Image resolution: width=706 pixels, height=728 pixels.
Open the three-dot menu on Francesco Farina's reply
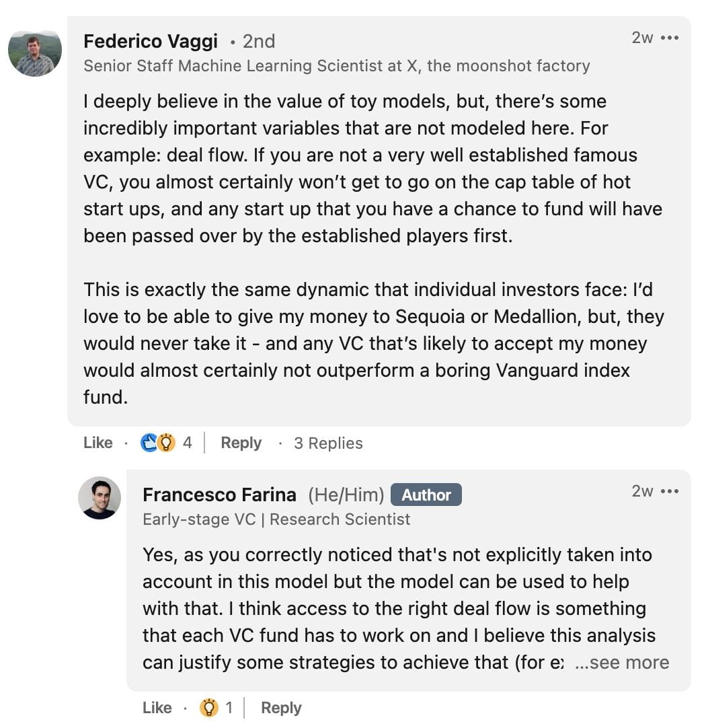click(670, 491)
